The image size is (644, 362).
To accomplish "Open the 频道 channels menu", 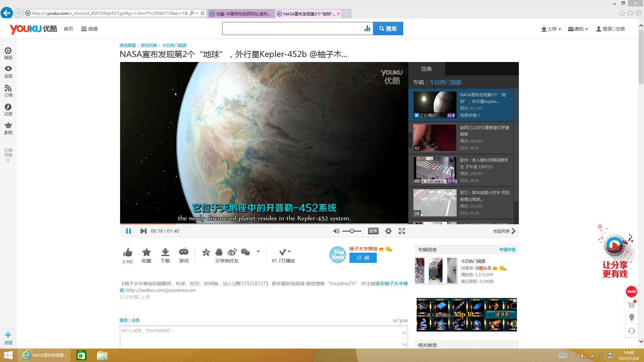I will coord(89,29).
